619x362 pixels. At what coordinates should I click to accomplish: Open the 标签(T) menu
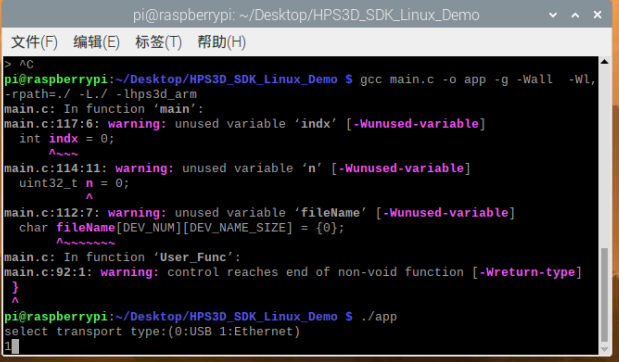click(x=158, y=42)
